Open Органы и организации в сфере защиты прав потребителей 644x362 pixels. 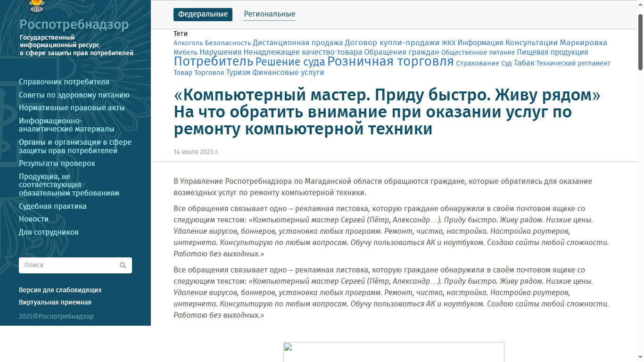pos(75,147)
